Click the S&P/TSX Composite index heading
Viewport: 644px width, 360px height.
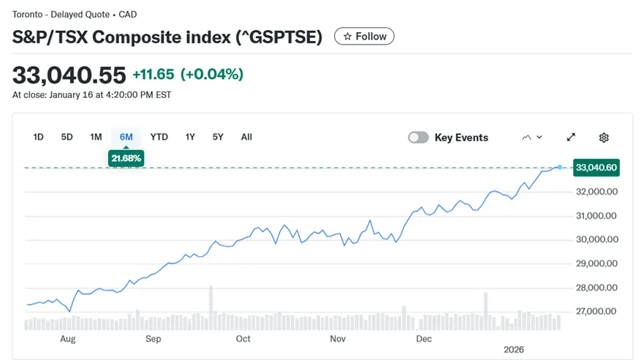click(167, 37)
